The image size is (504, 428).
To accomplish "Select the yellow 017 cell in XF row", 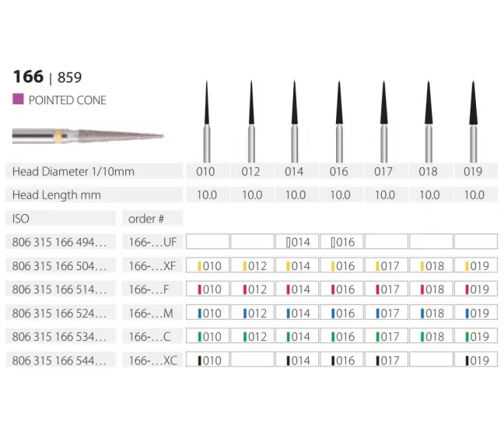I will point(387,265).
